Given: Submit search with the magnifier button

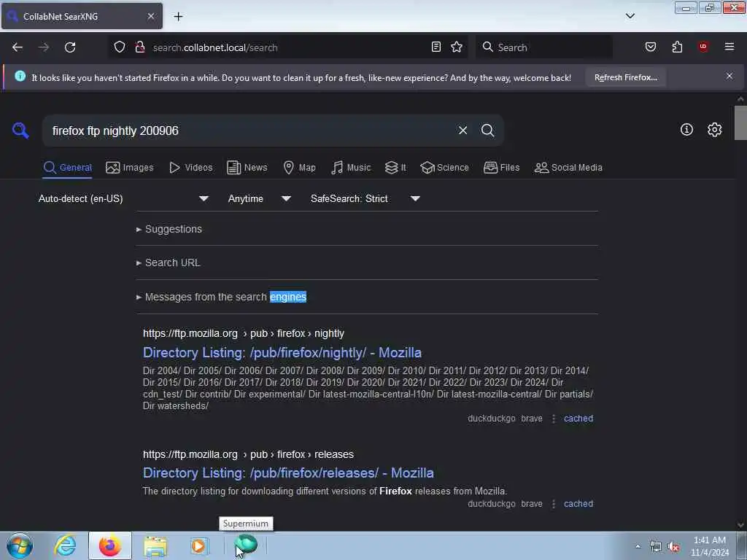Looking at the screenshot, I should pos(487,131).
